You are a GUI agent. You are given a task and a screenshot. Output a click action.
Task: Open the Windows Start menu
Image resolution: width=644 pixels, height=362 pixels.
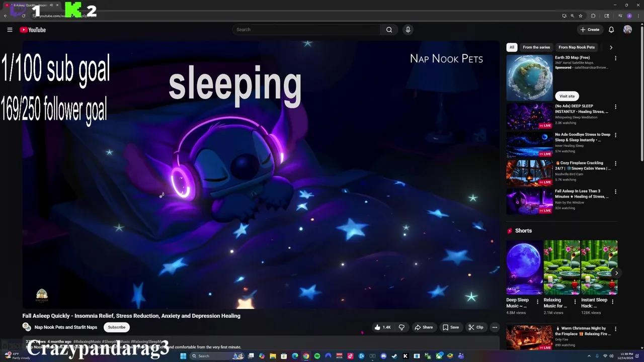coord(184,356)
